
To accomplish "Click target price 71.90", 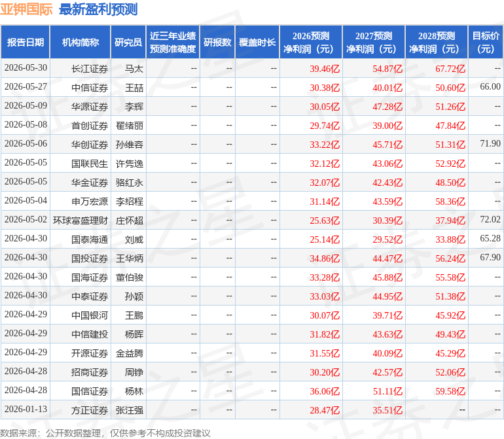I will pos(490,143).
